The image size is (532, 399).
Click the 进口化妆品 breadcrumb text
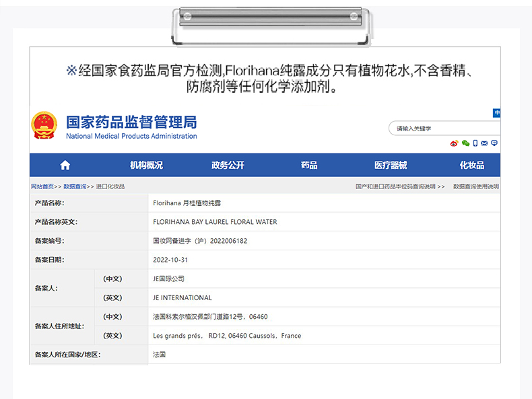point(110,186)
